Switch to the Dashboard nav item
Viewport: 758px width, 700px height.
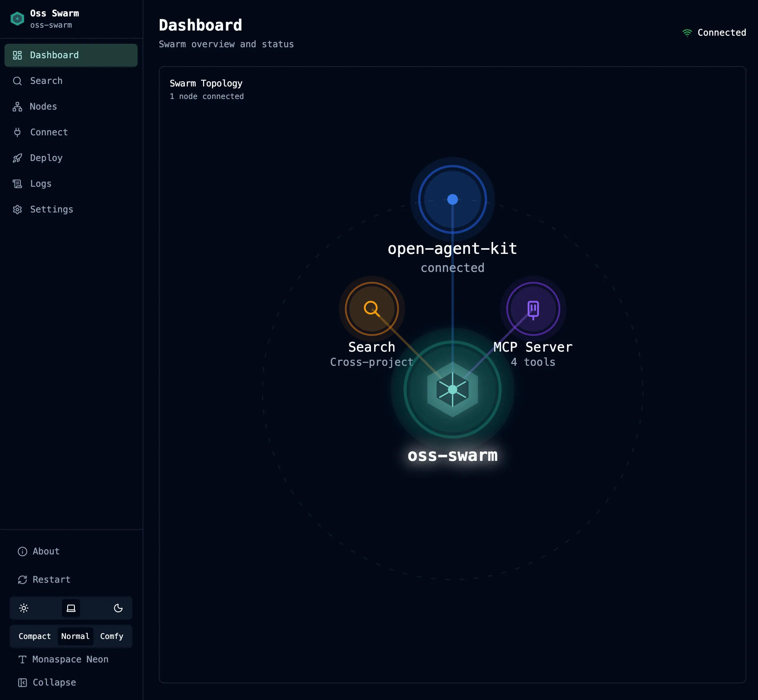click(x=54, y=55)
